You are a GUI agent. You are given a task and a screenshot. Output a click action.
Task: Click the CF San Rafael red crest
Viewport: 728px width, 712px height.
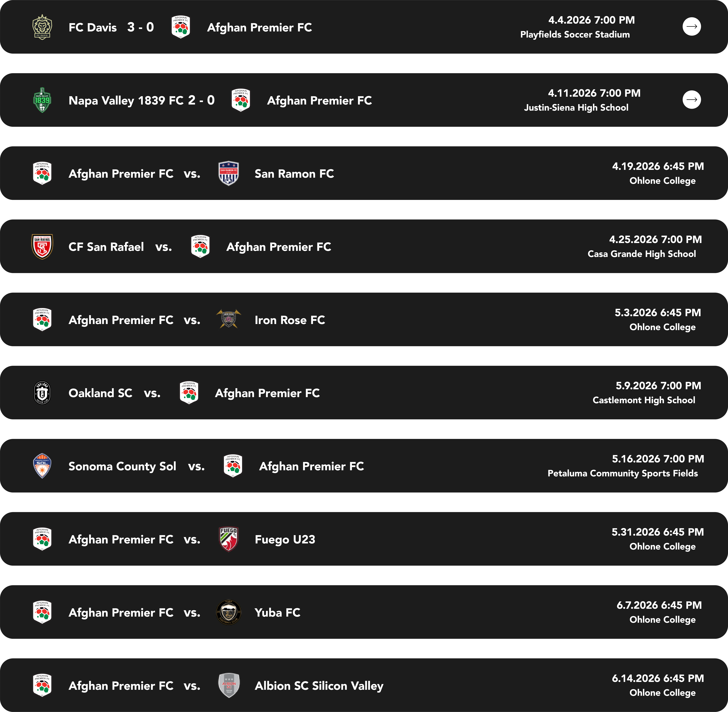point(42,246)
